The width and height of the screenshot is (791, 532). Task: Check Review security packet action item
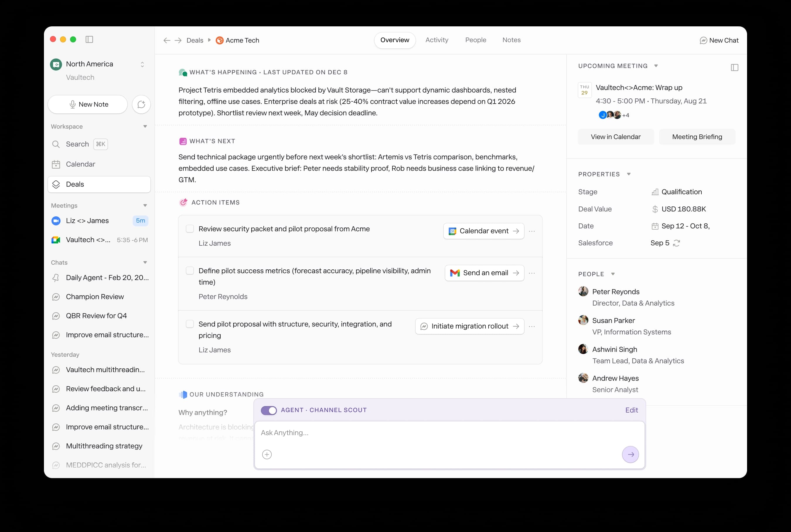(x=190, y=229)
